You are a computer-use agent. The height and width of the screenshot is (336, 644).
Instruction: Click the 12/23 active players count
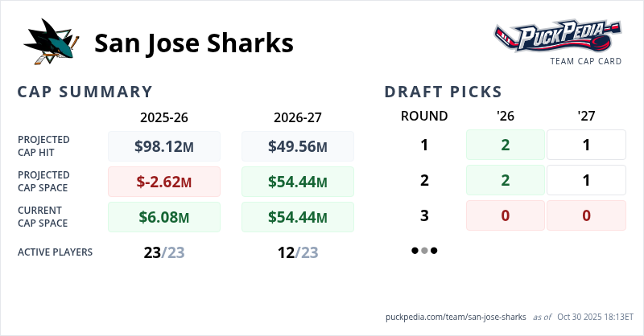pyautogui.click(x=298, y=252)
